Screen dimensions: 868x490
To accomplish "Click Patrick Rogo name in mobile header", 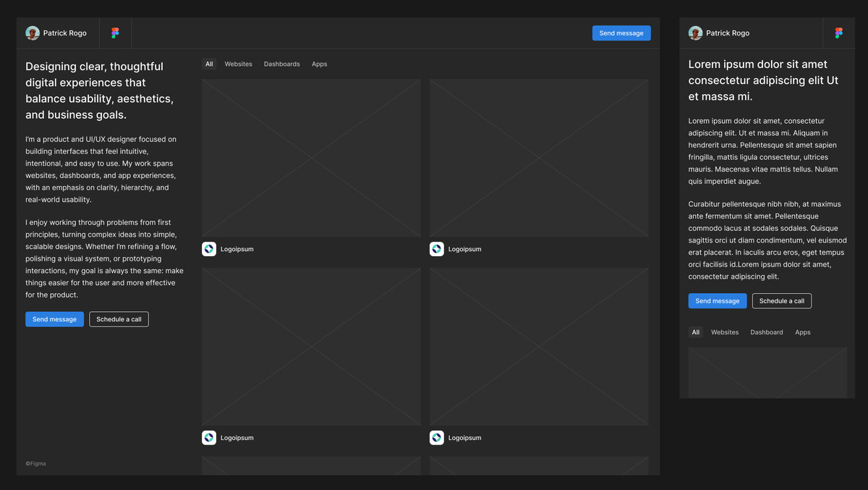I will click(x=728, y=33).
